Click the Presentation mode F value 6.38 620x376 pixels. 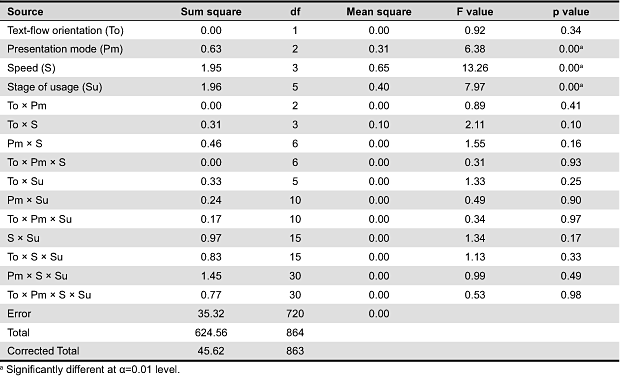475,49
